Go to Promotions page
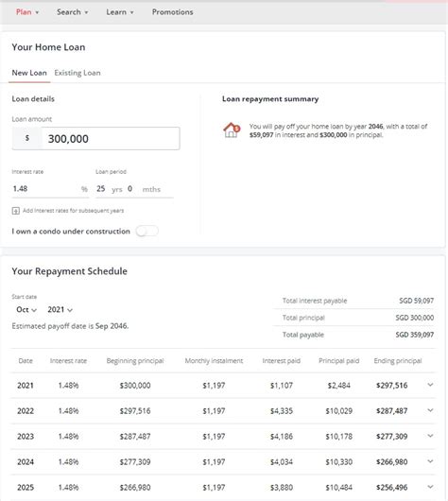This screenshot has width=448, height=501. [173, 12]
